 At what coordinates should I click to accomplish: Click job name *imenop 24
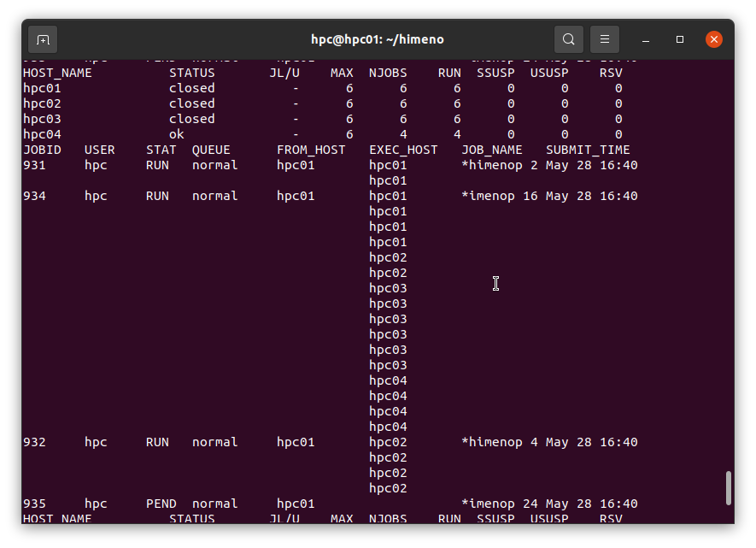(x=500, y=504)
